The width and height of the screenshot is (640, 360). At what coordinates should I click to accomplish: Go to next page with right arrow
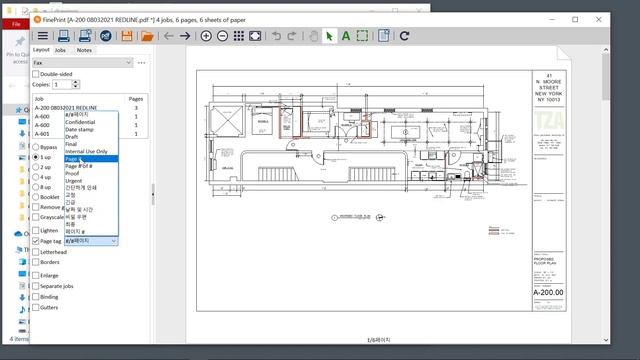[x=185, y=36]
